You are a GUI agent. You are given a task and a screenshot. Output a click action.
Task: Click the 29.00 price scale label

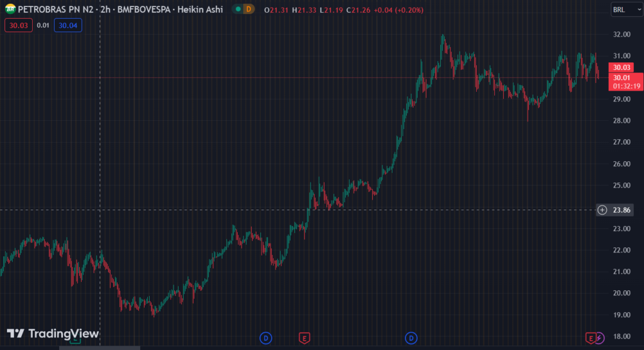pos(621,99)
